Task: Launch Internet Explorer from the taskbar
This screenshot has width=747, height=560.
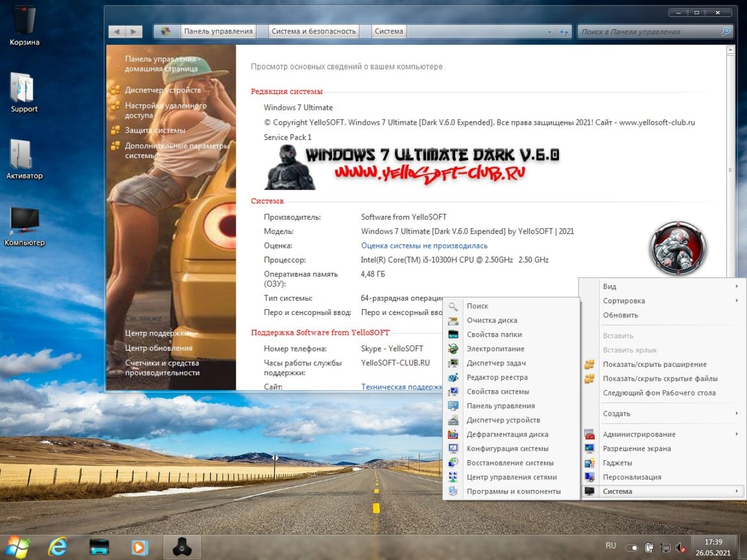Action: tap(57, 547)
